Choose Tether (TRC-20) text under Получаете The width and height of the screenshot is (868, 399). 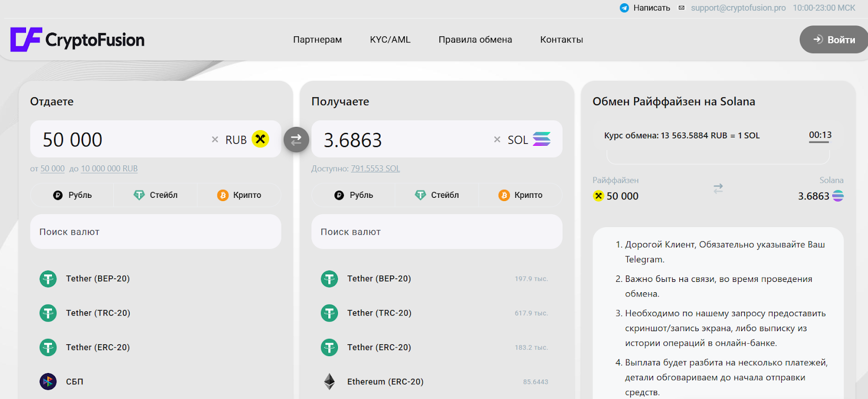click(379, 313)
